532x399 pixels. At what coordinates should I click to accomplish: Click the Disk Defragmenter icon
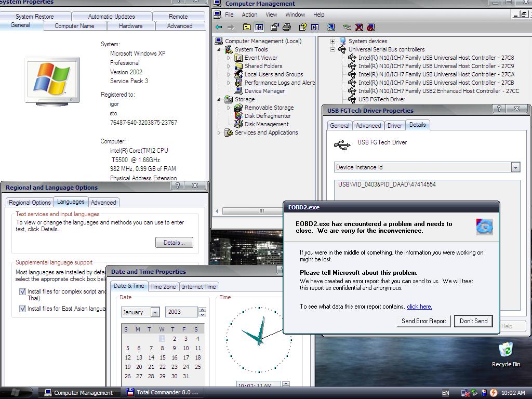coord(238,116)
